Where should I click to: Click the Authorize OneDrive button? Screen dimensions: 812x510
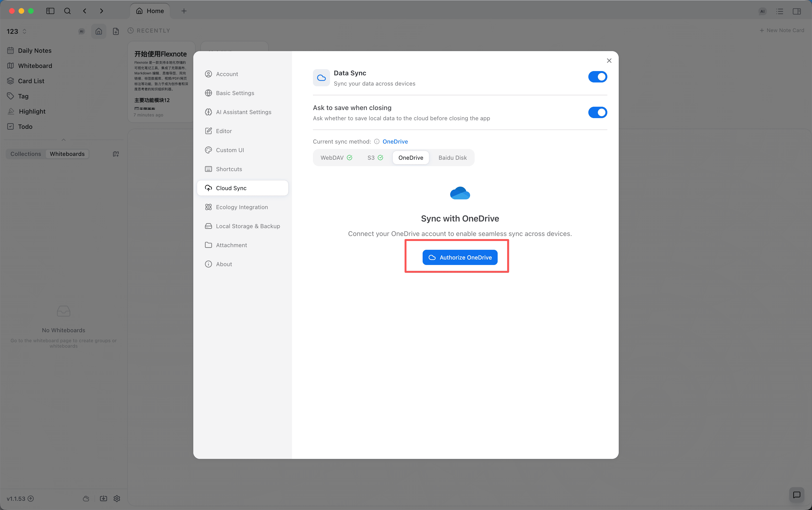click(x=460, y=257)
